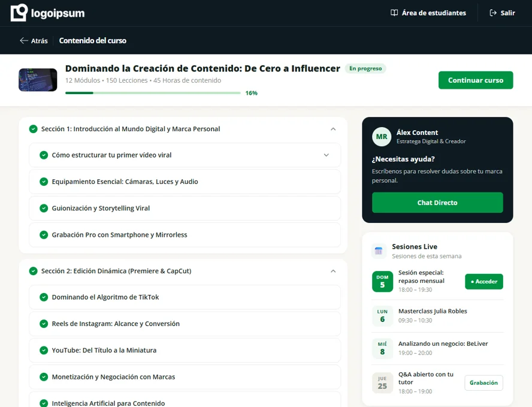This screenshot has width=532, height=407.
Task: Toggle check for Cómo estructurar tu primer vídeo viral
Action: tap(44, 155)
